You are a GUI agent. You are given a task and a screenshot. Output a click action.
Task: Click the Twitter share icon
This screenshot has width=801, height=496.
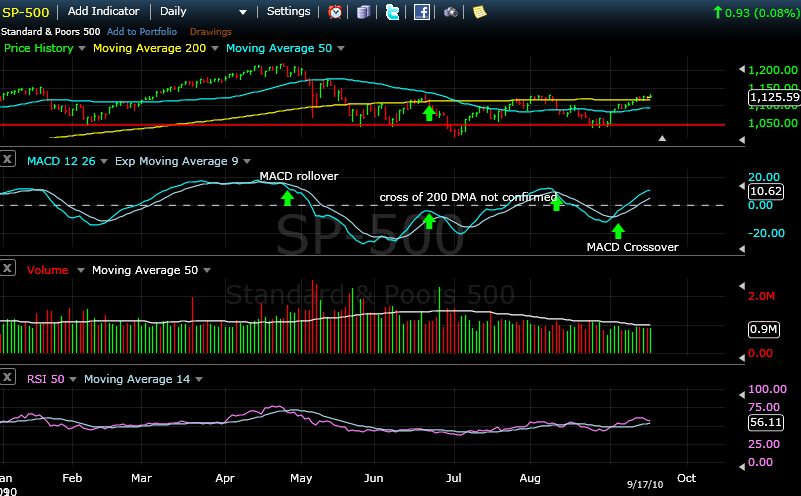392,12
